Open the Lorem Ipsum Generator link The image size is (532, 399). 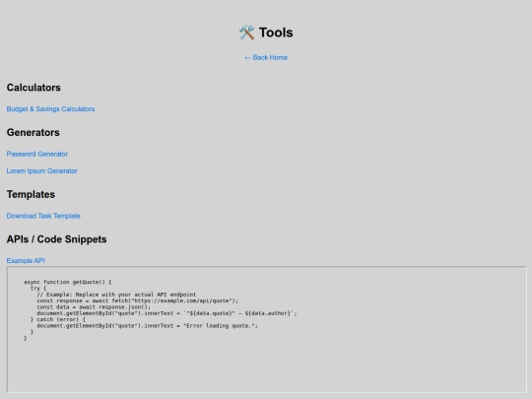click(x=41, y=171)
